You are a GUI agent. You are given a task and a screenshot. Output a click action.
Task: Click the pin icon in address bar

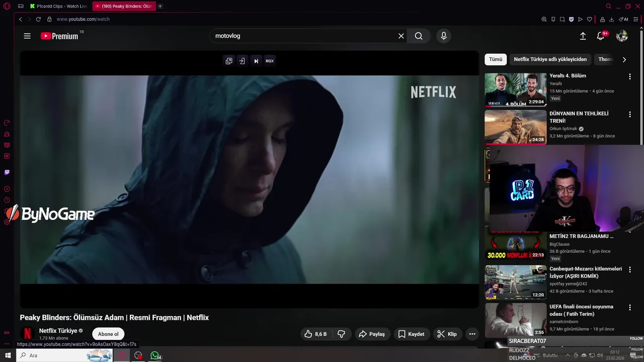point(553,19)
